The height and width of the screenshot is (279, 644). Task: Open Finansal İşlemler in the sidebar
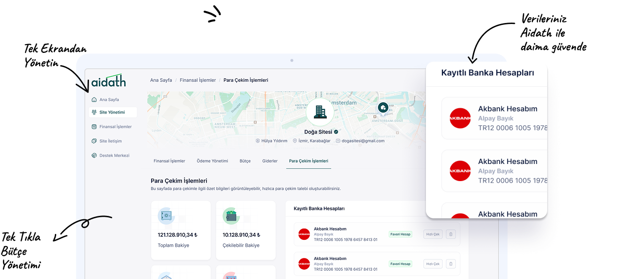[x=113, y=127]
